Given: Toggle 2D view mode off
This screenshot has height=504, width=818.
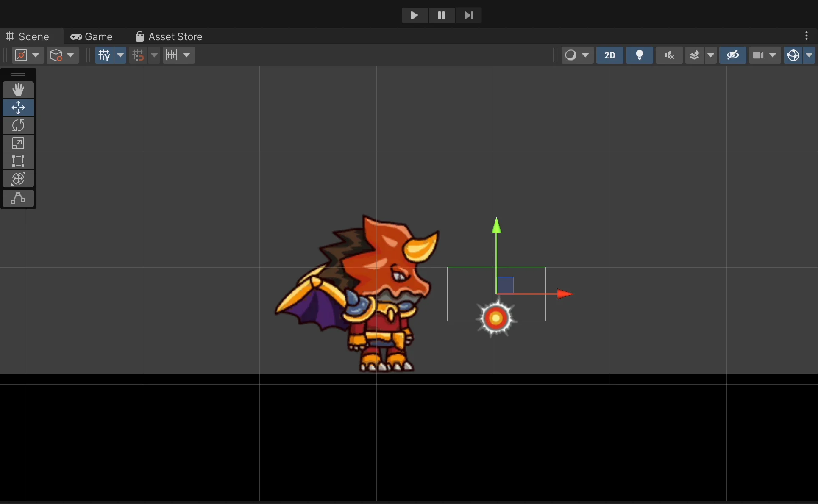Looking at the screenshot, I should pyautogui.click(x=609, y=55).
